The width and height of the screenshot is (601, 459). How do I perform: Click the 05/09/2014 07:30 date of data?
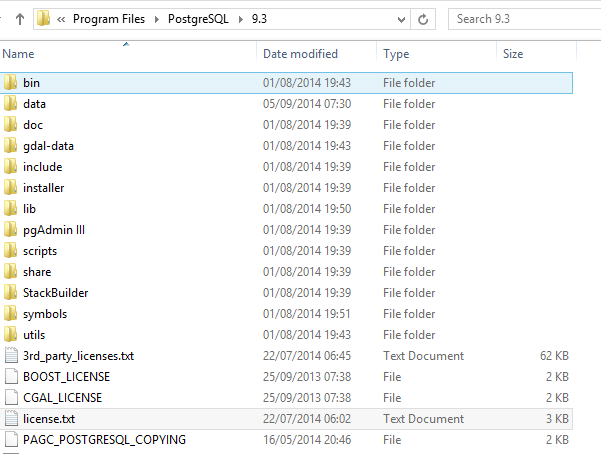[307, 104]
